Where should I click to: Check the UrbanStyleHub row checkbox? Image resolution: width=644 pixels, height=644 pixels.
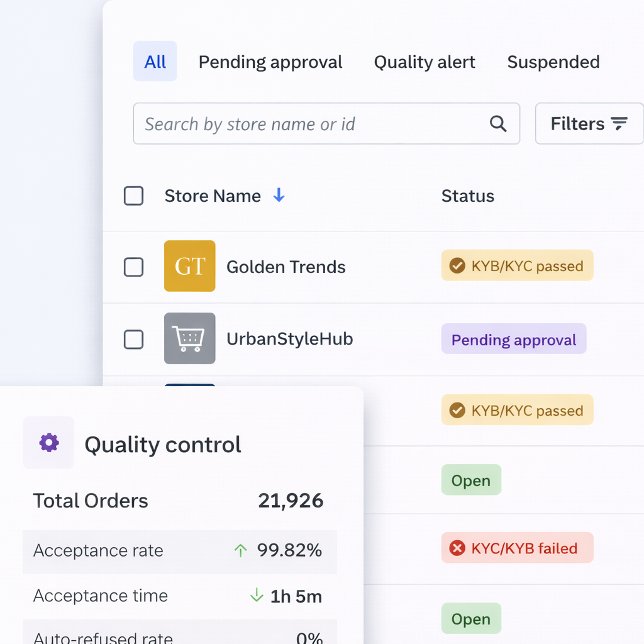[133, 339]
